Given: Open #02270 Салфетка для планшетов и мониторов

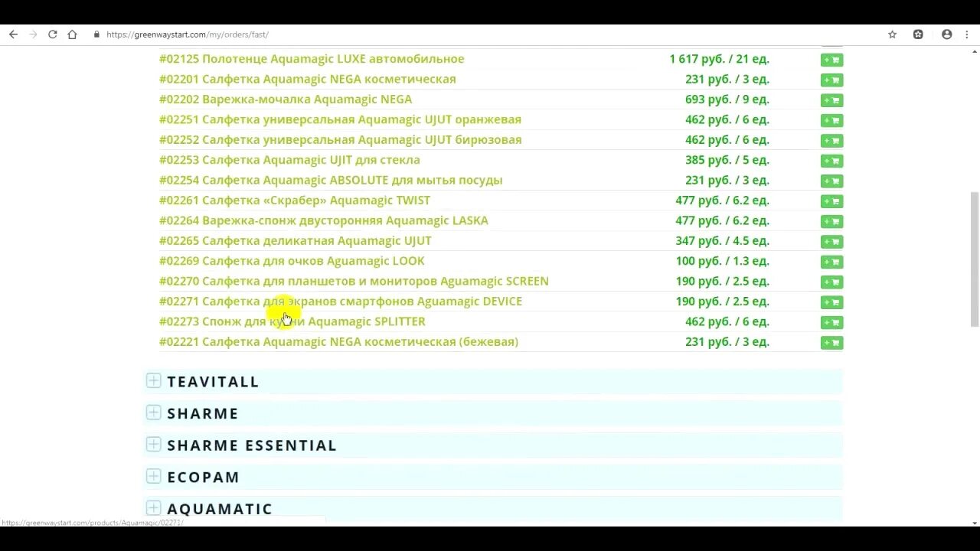Looking at the screenshot, I should click(x=354, y=281).
